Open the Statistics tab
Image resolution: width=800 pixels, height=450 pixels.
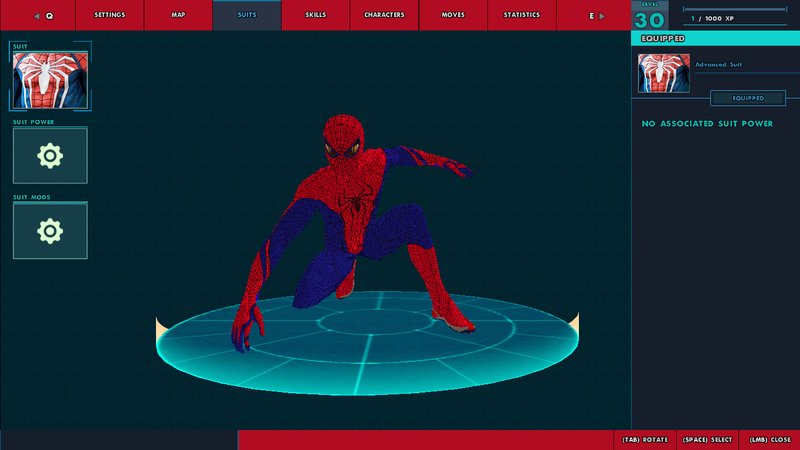[x=521, y=15]
